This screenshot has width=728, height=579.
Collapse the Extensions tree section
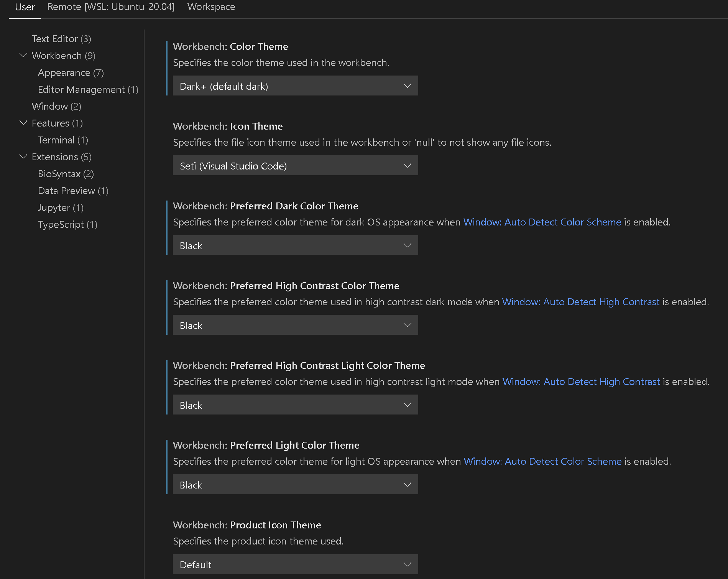[x=23, y=156]
